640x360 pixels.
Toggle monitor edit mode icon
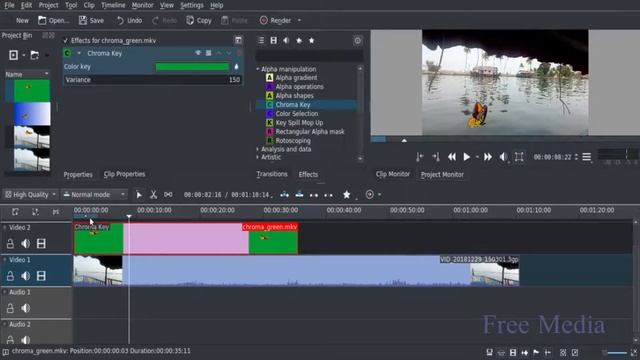(519, 157)
